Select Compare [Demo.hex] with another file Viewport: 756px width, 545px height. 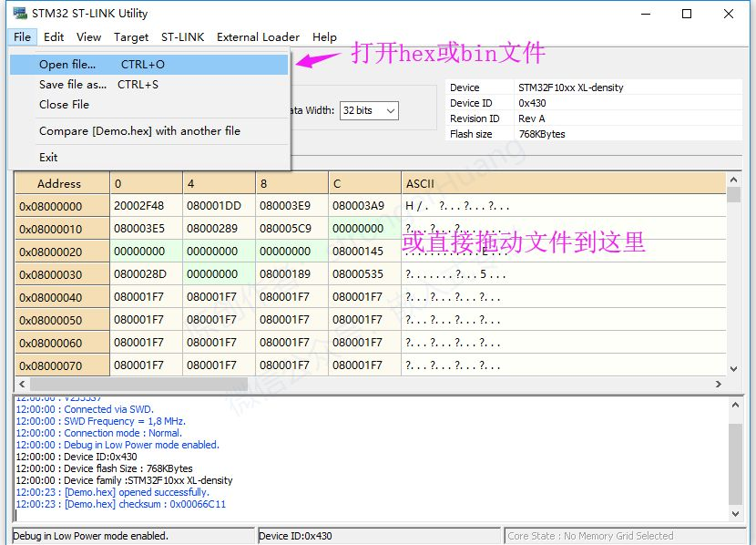click(149, 131)
